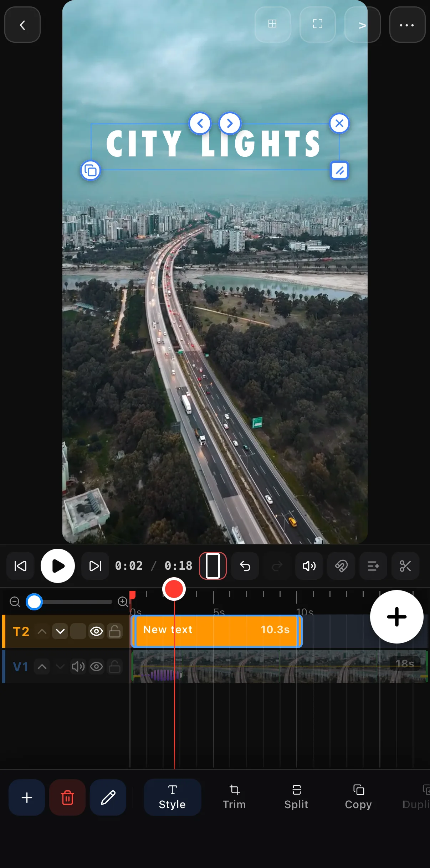
Task: Remove text box with X handle
Action: [x=339, y=124]
